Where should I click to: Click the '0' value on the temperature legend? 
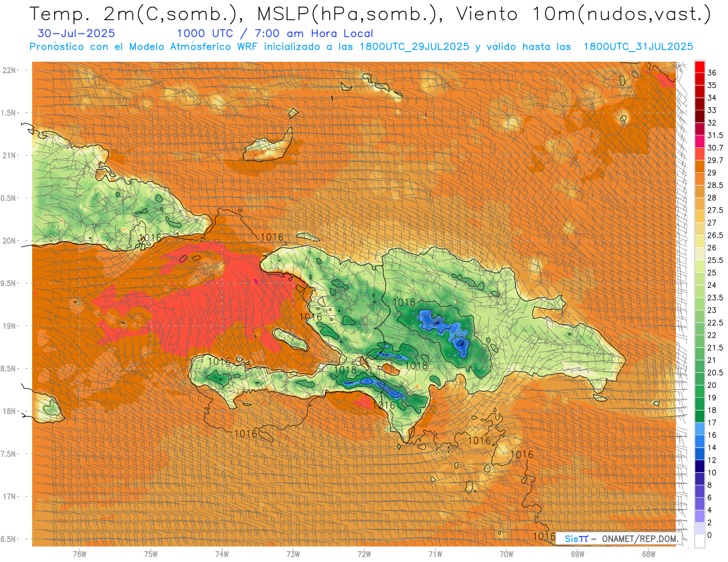coord(710,535)
